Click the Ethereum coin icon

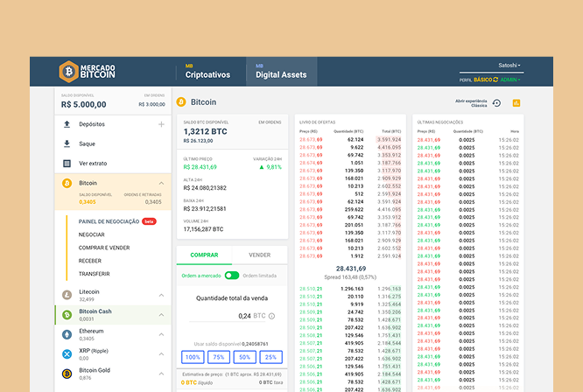pos(67,334)
